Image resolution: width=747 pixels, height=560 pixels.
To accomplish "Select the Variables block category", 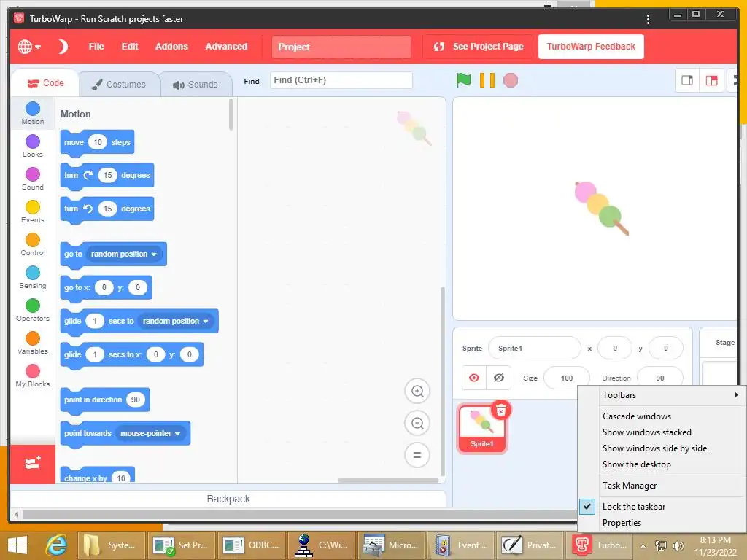I will tap(32, 343).
